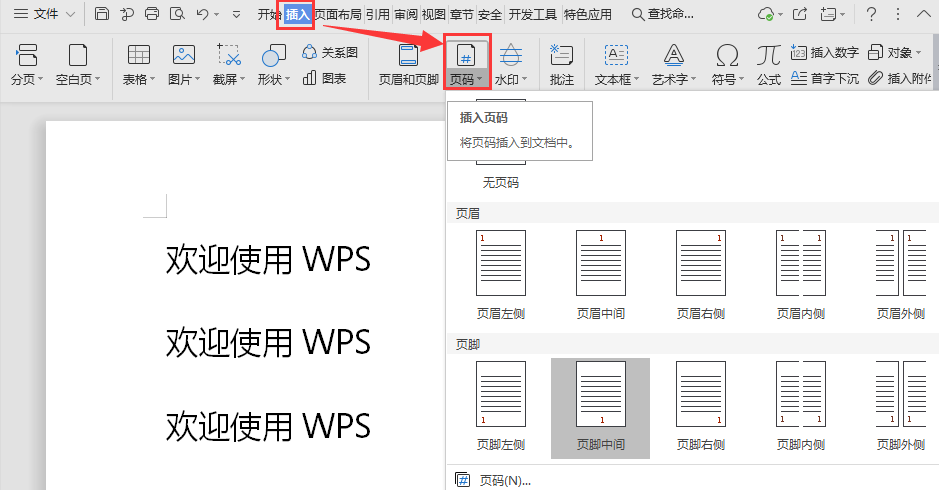Expand the undo history dropdown arrow

pyautogui.click(x=216, y=14)
